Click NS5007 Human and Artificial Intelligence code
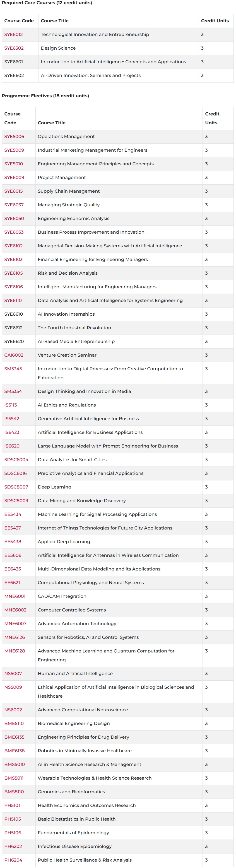Image resolution: width=236 pixels, height=868 pixels. 13,674
